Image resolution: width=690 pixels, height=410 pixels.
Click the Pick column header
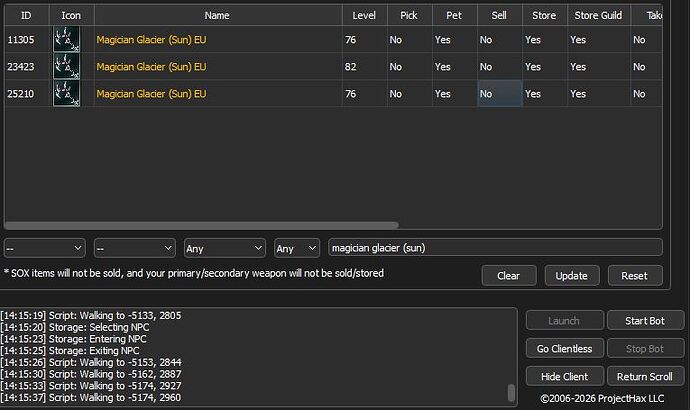pos(409,15)
